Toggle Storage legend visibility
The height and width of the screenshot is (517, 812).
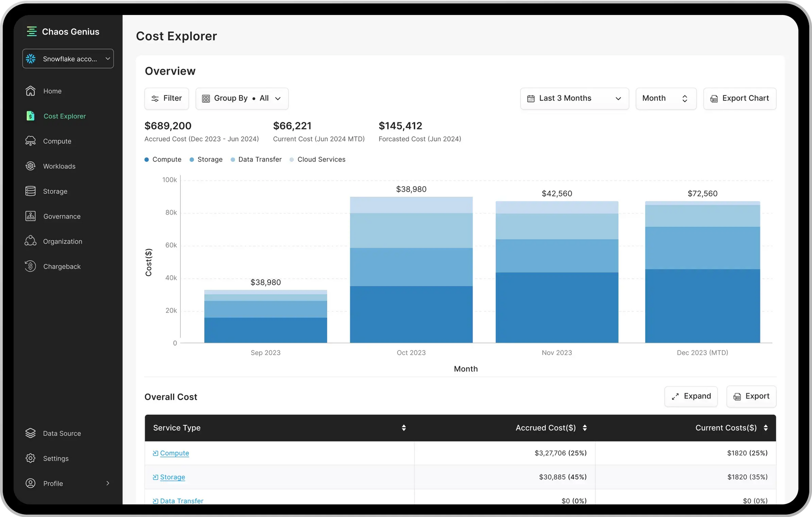205,159
